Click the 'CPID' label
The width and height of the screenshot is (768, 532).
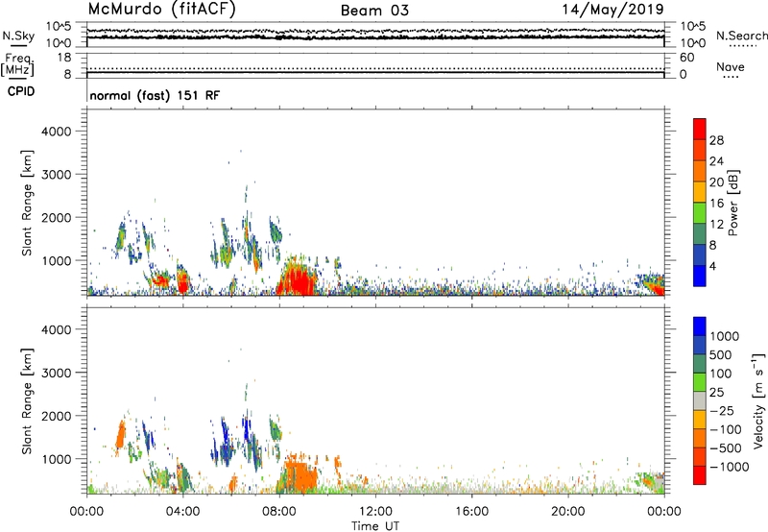(x=21, y=91)
